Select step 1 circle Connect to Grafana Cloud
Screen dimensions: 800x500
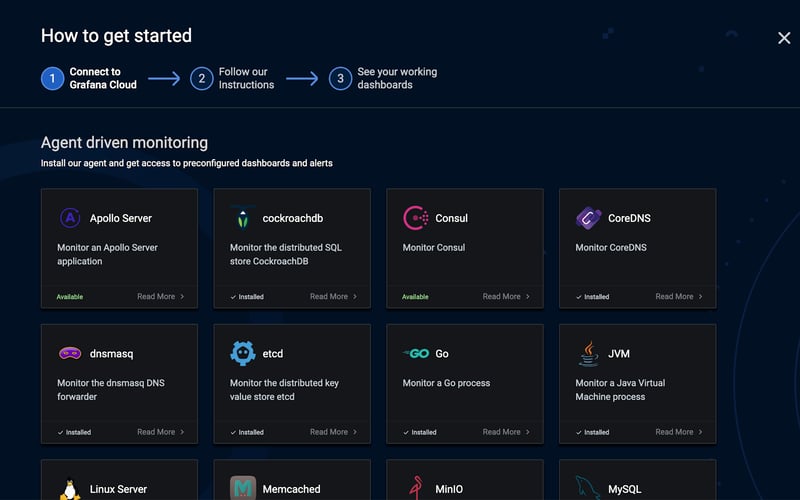click(52, 79)
